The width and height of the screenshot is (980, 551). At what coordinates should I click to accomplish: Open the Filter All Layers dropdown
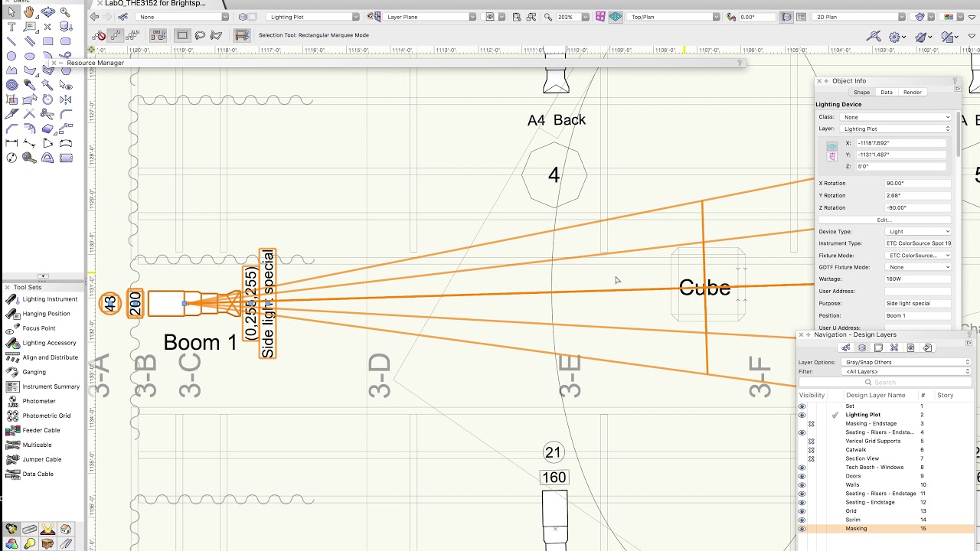coord(906,371)
